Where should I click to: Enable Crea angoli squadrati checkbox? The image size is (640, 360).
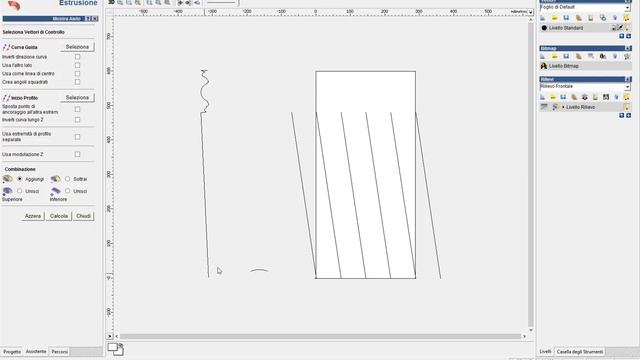(x=78, y=82)
